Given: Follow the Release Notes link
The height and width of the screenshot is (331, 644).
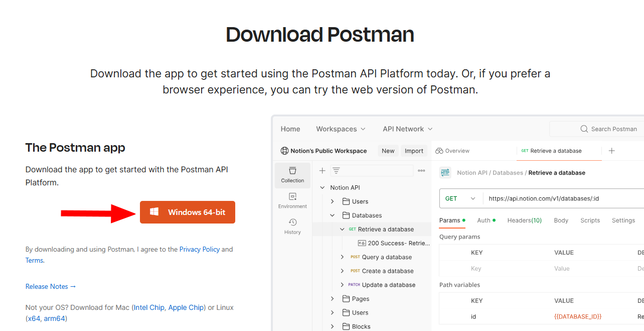Looking at the screenshot, I should [x=51, y=286].
